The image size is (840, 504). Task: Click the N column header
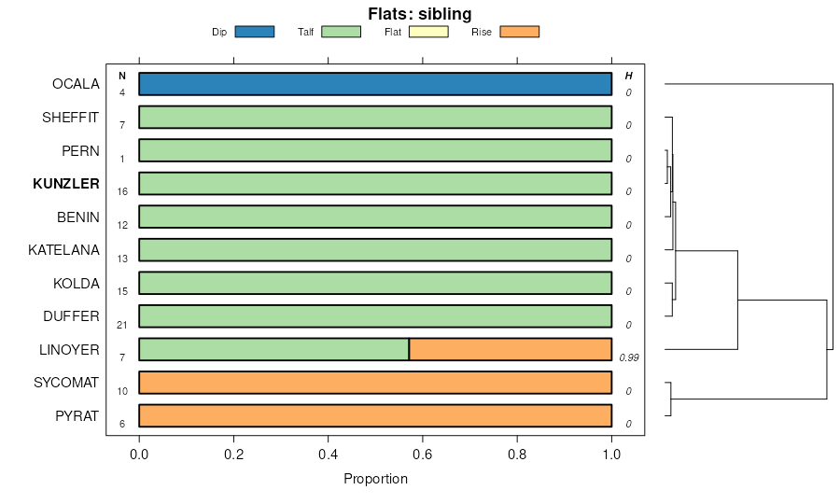point(121,76)
